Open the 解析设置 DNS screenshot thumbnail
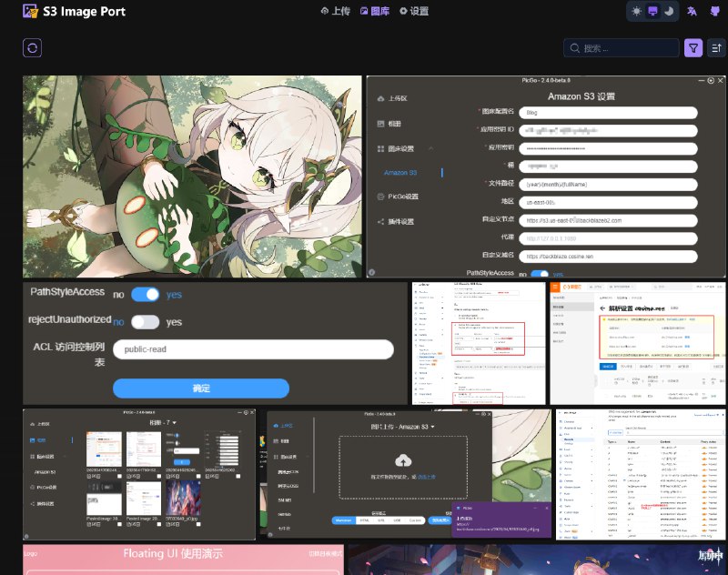This screenshot has width=728, height=575. [638, 343]
